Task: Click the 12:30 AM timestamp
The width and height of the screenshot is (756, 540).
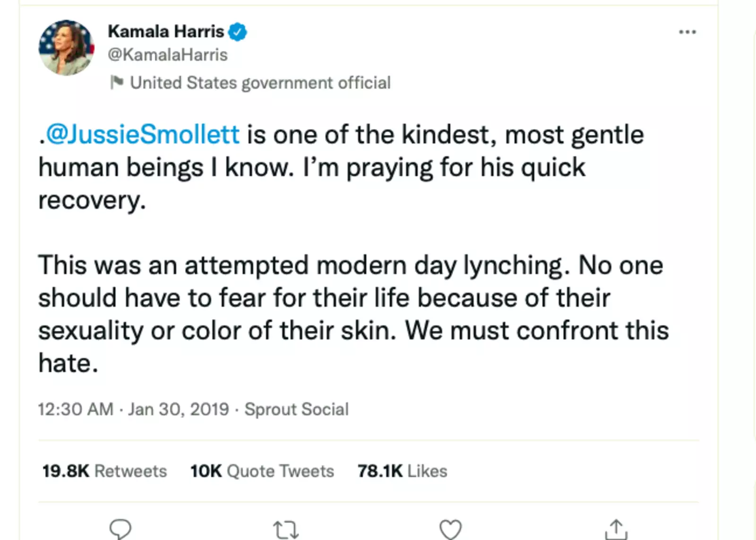Action: click(76, 409)
